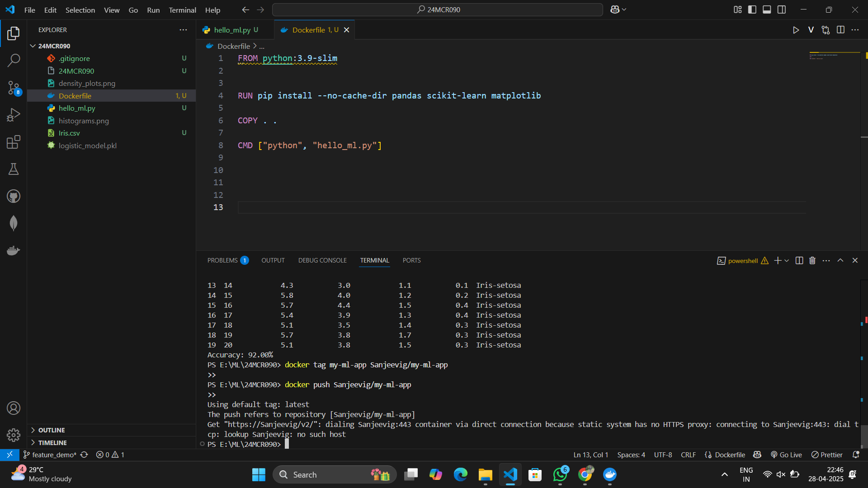This screenshot has height=488, width=868.
Task: Click Synchronize Changes icon in status bar
Action: pos(84,455)
